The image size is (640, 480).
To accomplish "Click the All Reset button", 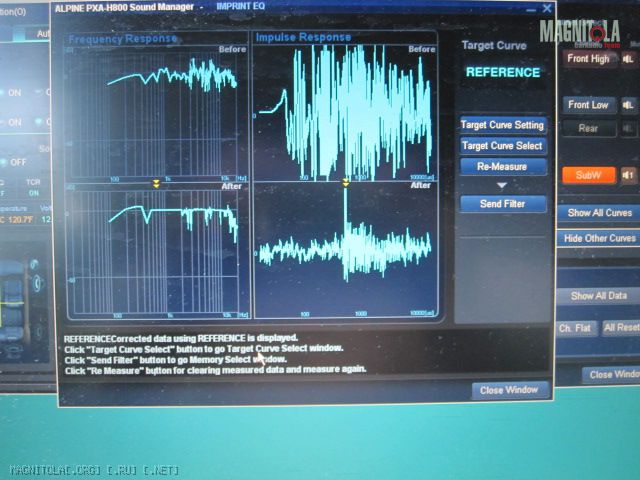I will pyautogui.click(x=620, y=328).
